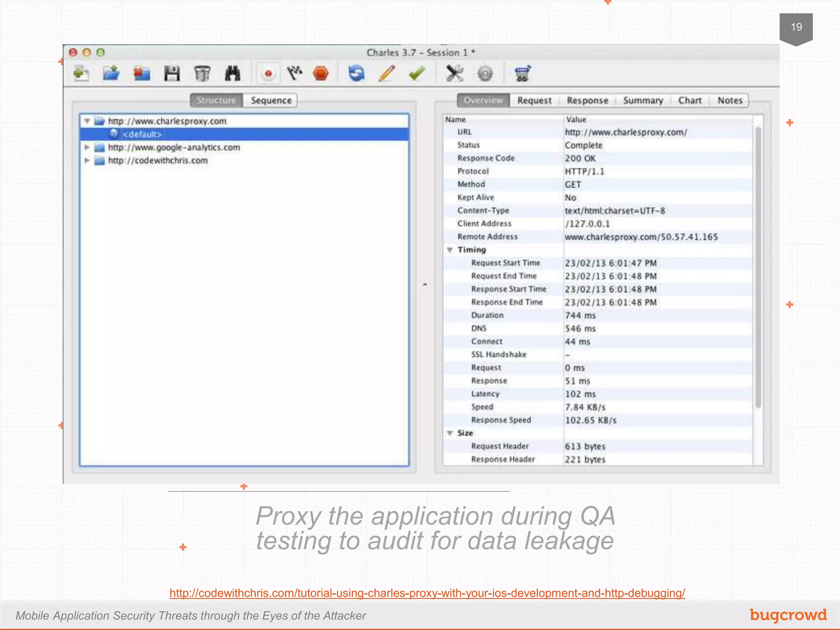Switch to the Sequence view tab
The height and width of the screenshot is (630, 840).
(271, 100)
